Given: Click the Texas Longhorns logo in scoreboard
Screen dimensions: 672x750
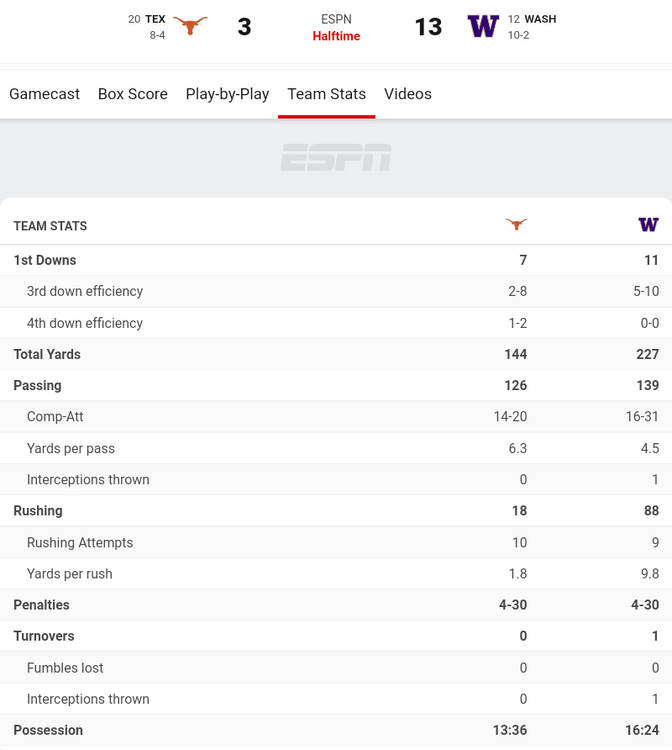Looking at the screenshot, I should 190,26.
